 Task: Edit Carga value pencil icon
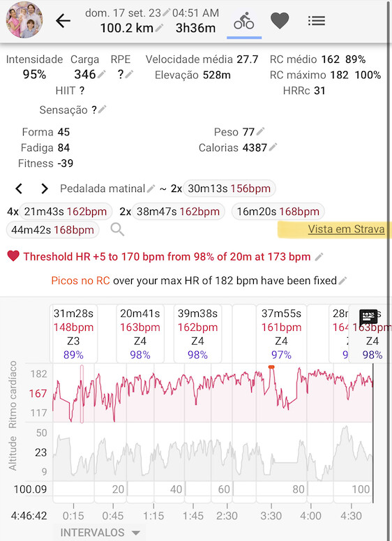pyautogui.click(x=101, y=74)
